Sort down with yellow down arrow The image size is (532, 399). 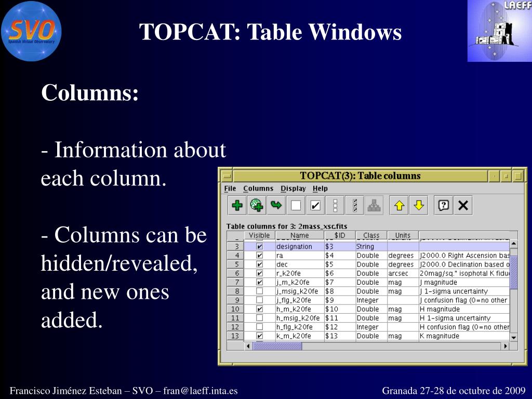pos(419,205)
